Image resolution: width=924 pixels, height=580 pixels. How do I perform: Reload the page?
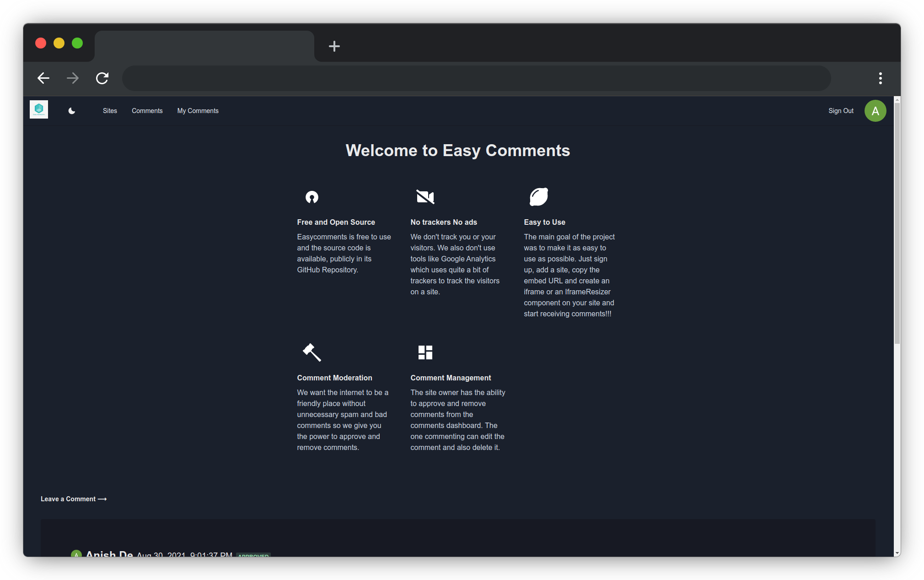(x=102, y=78)
